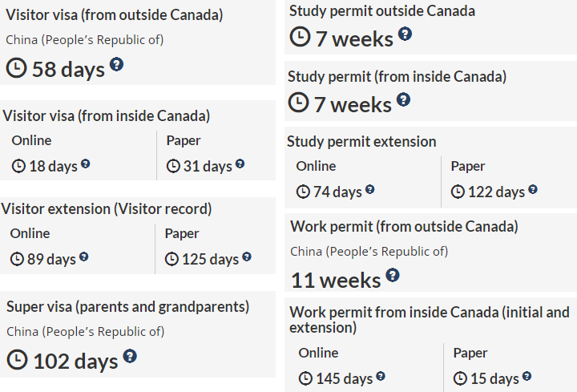
Task: Click help icon beside 15 days paper
Action: 527,376
